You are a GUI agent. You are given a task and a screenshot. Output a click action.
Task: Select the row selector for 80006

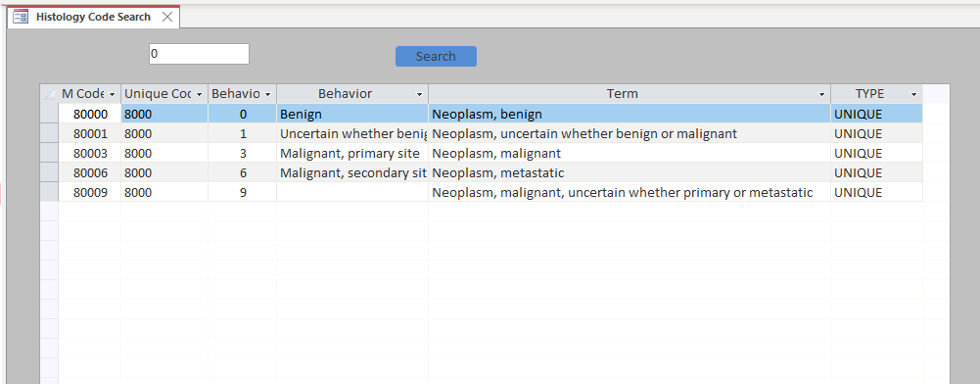coord(49,172)
